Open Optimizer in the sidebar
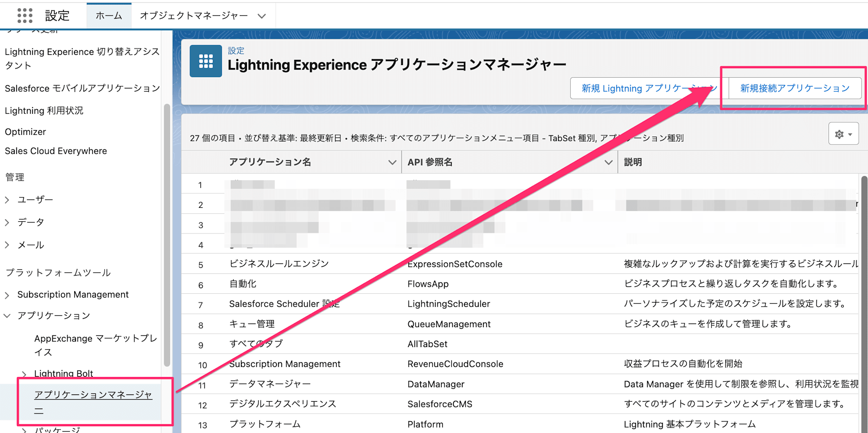The width and height of the screenshot is (868, 433). (x=25, y=131)
